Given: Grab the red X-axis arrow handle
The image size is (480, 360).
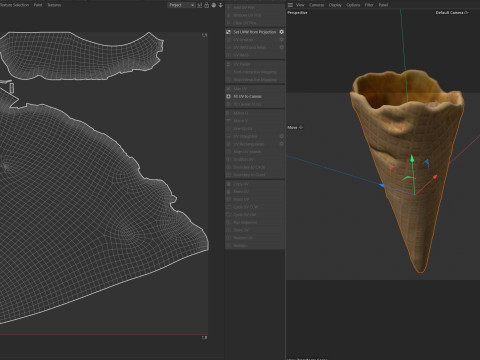Looking at the screenshot, I should (x=435, y=177).
